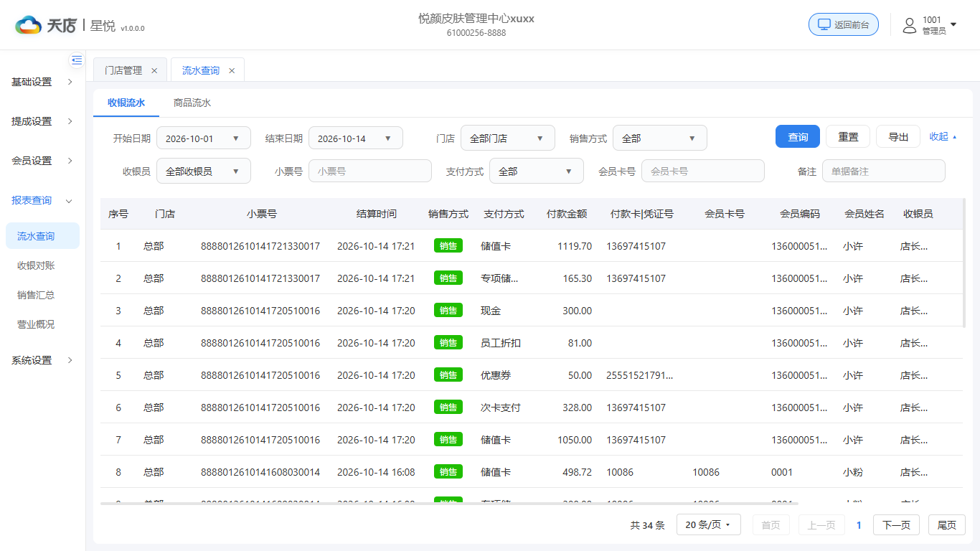Click the monitor icon in 返回前台
The height and width of the screenshot is (551, 980).
pos(824,24)
